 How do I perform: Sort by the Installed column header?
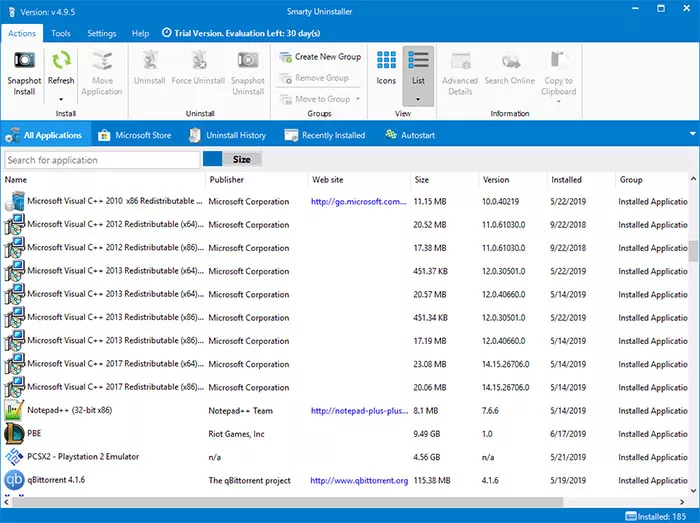click(x=566, y=179)
